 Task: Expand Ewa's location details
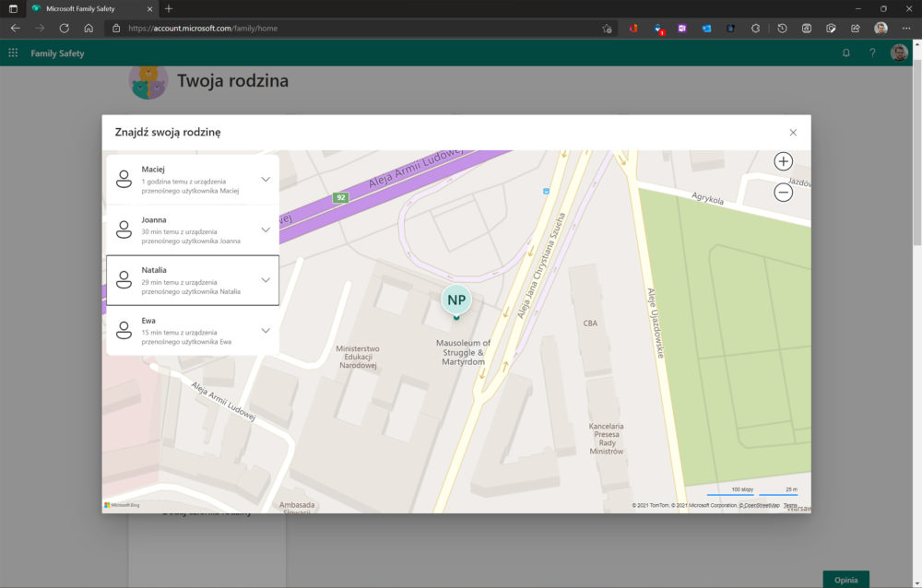pyautogui.click(x=266, y=331)
